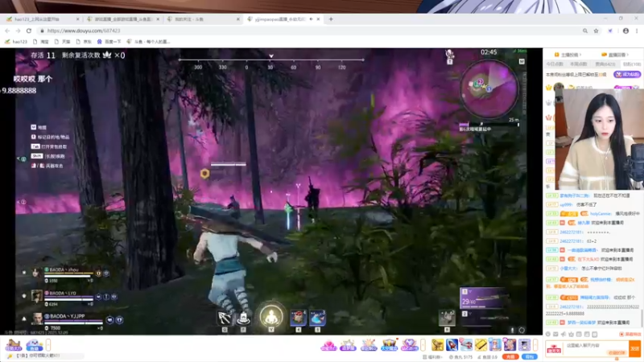This screenshot has height=362, width=644.
Task: Open the 百度一下 bookmark
Action: pos(109,42)
